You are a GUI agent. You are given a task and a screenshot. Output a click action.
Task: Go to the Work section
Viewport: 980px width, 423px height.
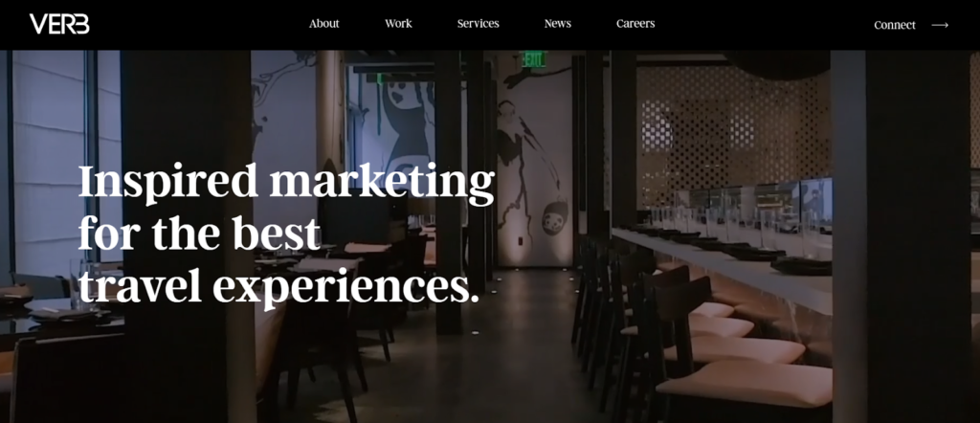tap(398, 24)
